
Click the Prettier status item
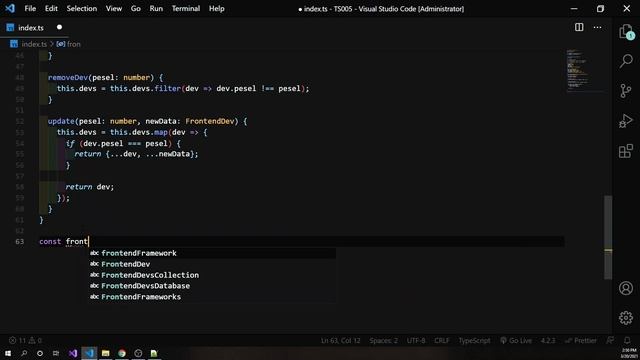point(580,340)
